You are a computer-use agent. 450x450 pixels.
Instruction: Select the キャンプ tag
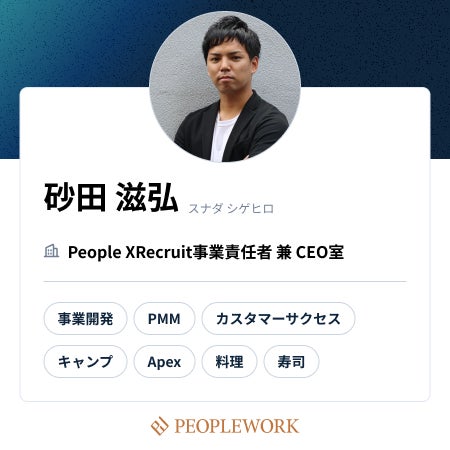point(85,362)
